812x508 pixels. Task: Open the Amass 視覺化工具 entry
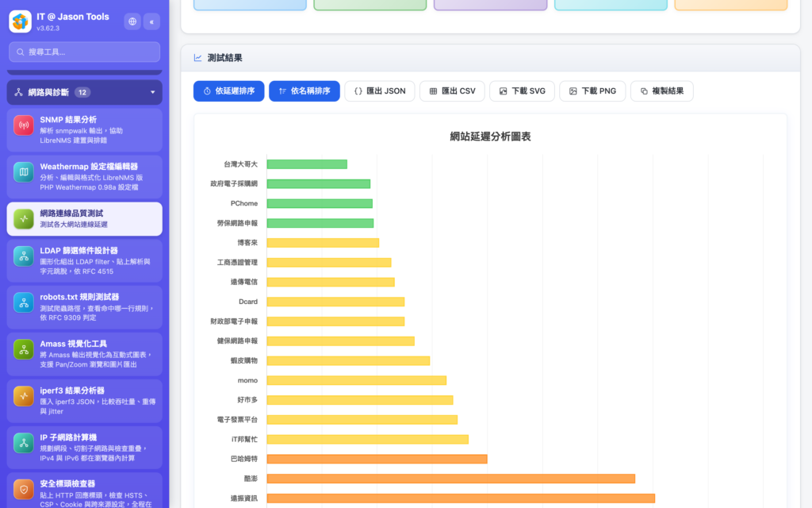click(84, 354)
